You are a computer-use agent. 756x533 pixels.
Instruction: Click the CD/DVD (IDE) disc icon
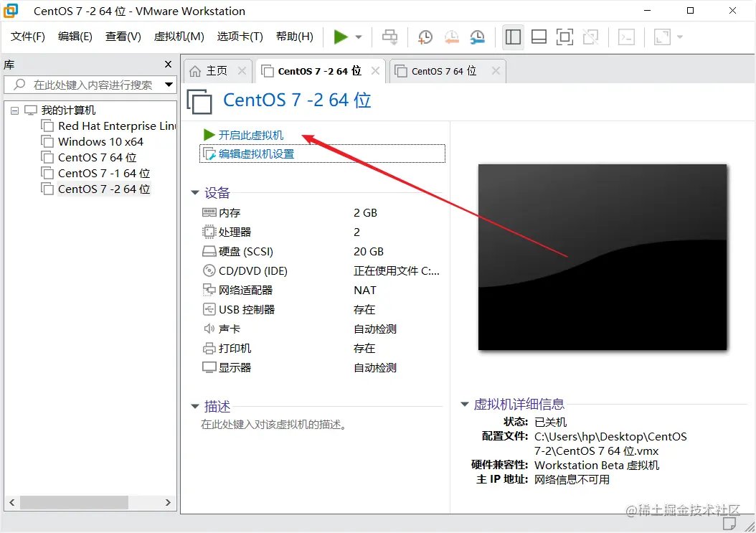[209, 270]
